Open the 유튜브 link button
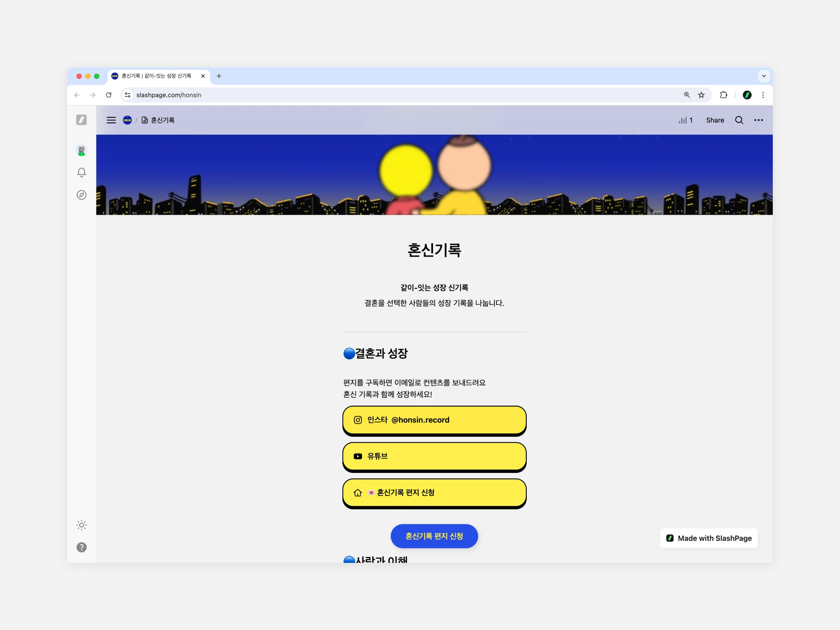This screenshot has width=840, height=630. 434,457
